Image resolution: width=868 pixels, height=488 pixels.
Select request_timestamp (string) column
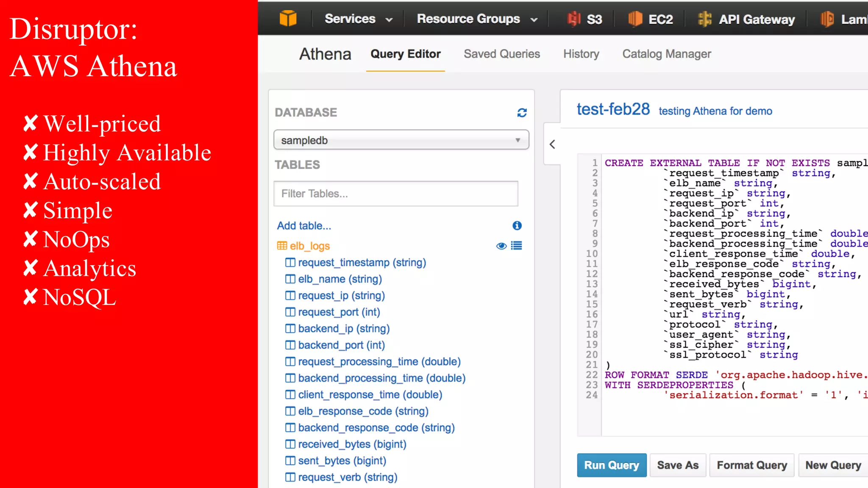pyautogui.click(x=362, y=263)
